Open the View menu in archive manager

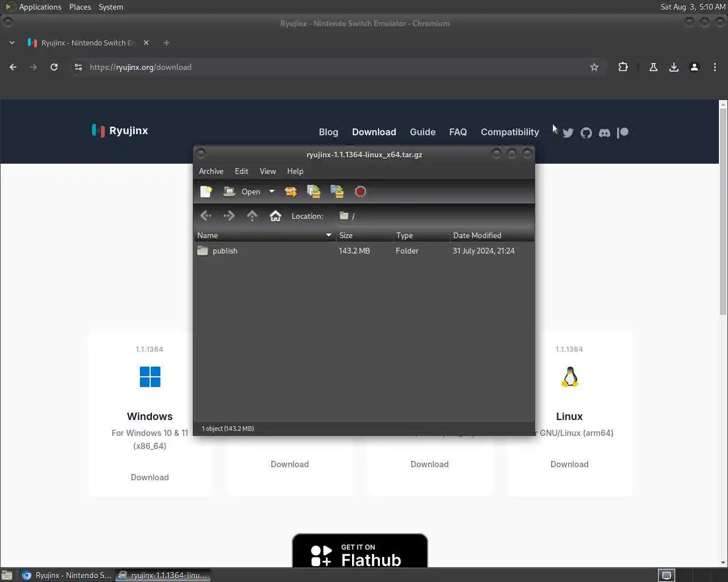268,171
